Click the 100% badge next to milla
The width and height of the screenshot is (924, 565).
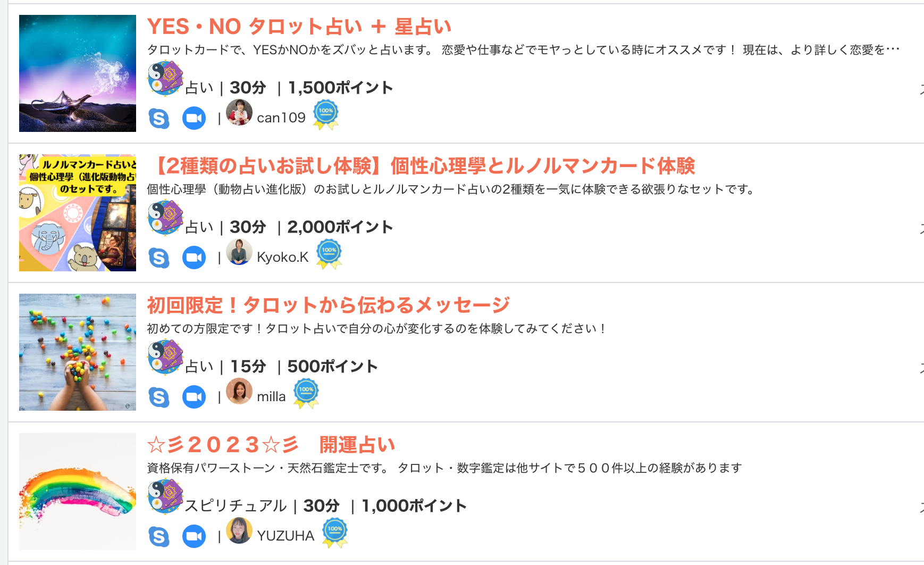[x=306, y=392]
